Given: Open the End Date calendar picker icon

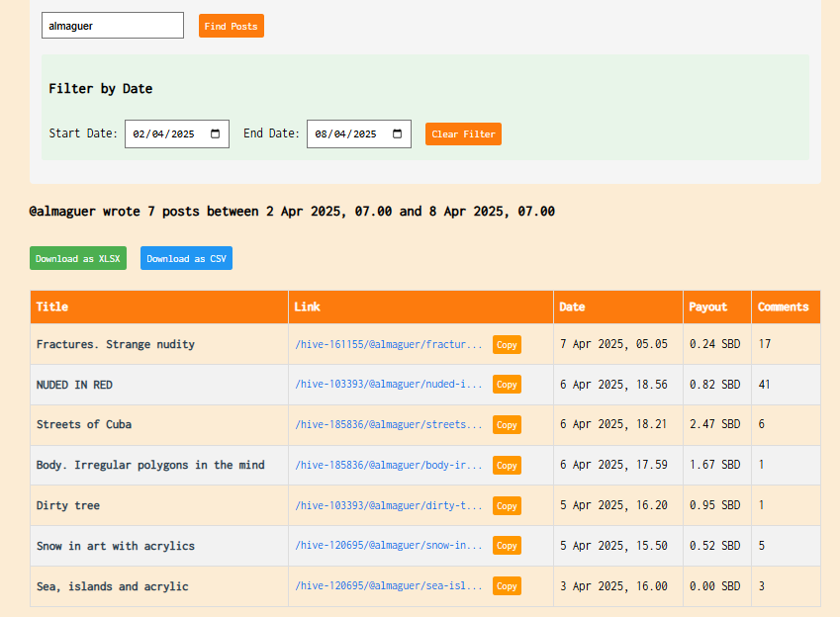Looking at the screenshot, I should 397,133.
